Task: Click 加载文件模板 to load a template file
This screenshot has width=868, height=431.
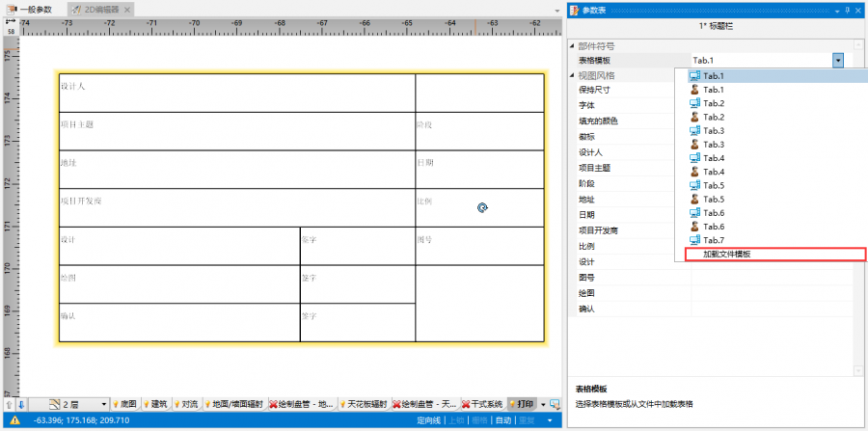Action: 726,255
